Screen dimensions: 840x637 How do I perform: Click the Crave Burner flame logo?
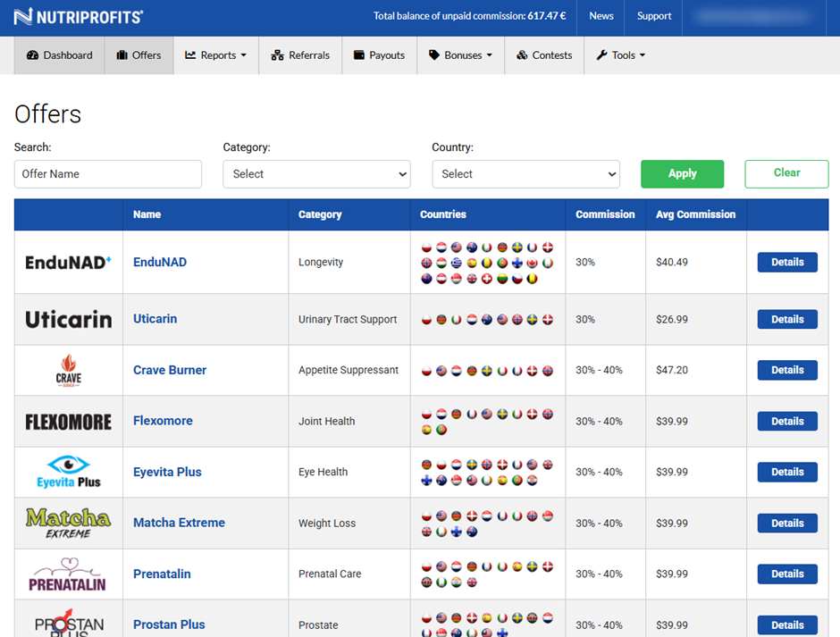pos(68,370)
